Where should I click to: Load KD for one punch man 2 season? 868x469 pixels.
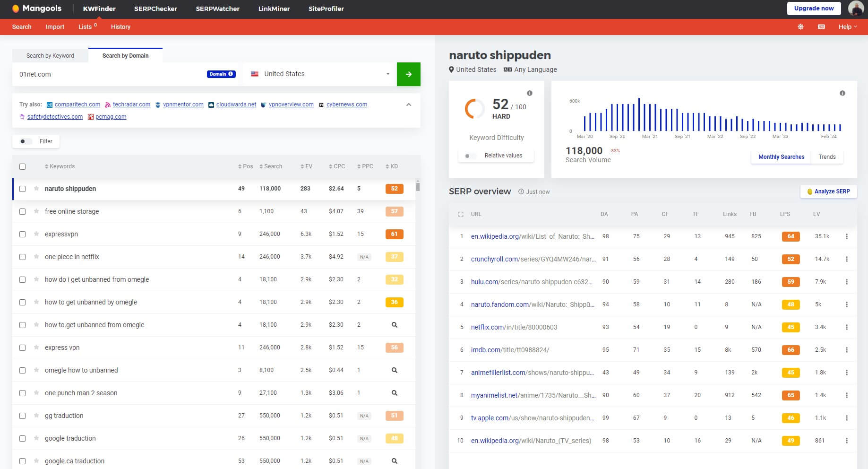tap(395, 393)
